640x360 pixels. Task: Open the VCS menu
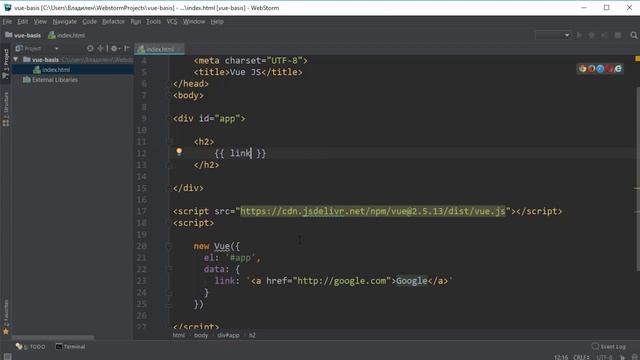coord(172,22)
